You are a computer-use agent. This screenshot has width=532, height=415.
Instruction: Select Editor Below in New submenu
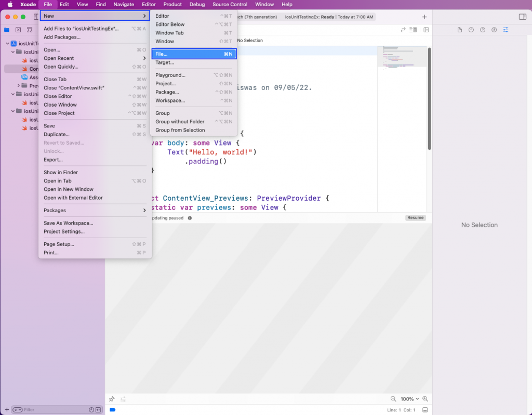coord(194,24)
